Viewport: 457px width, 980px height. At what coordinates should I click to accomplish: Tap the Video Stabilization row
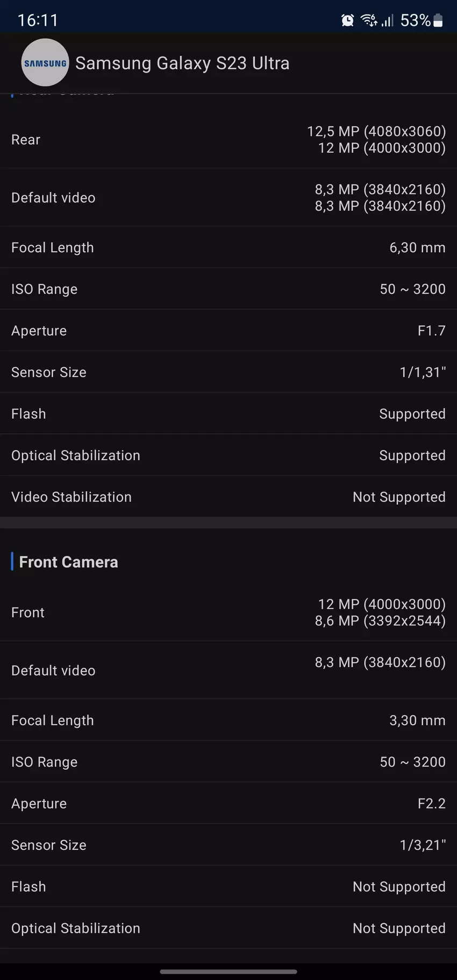[228, 497]
